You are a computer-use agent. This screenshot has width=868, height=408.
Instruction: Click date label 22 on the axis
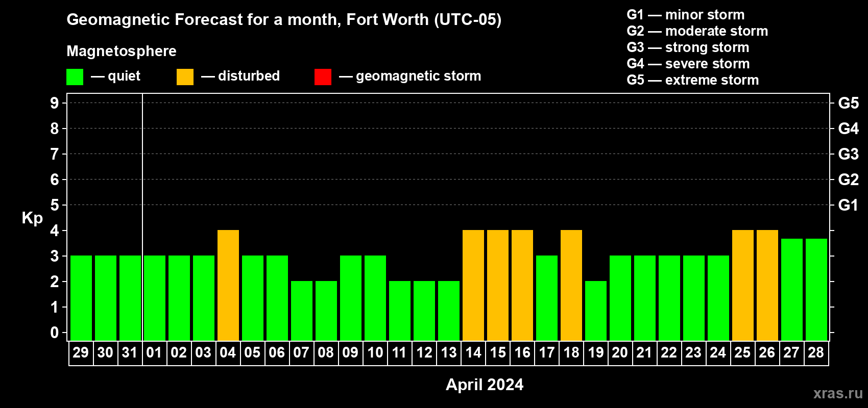coord(669,353)
